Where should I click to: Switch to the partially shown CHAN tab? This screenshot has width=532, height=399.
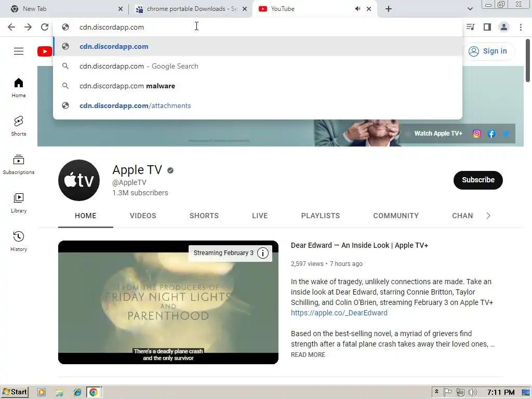click(462, 216)
